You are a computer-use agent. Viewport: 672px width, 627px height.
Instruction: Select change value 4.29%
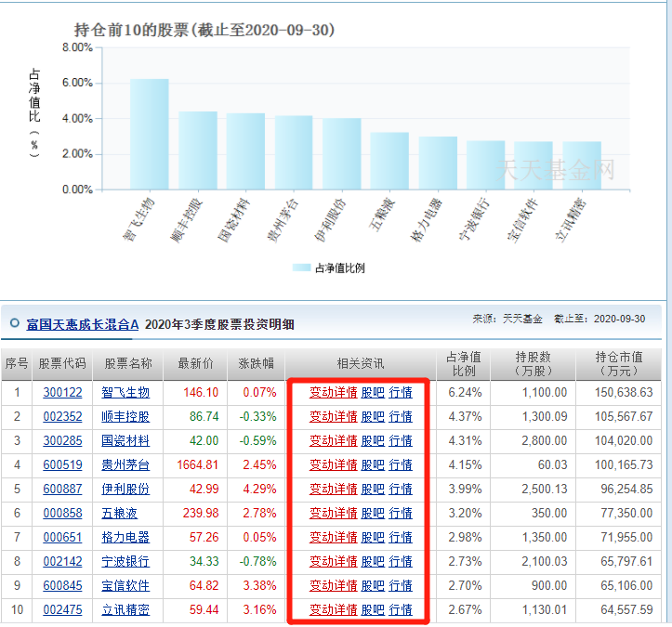coord(259,489)
